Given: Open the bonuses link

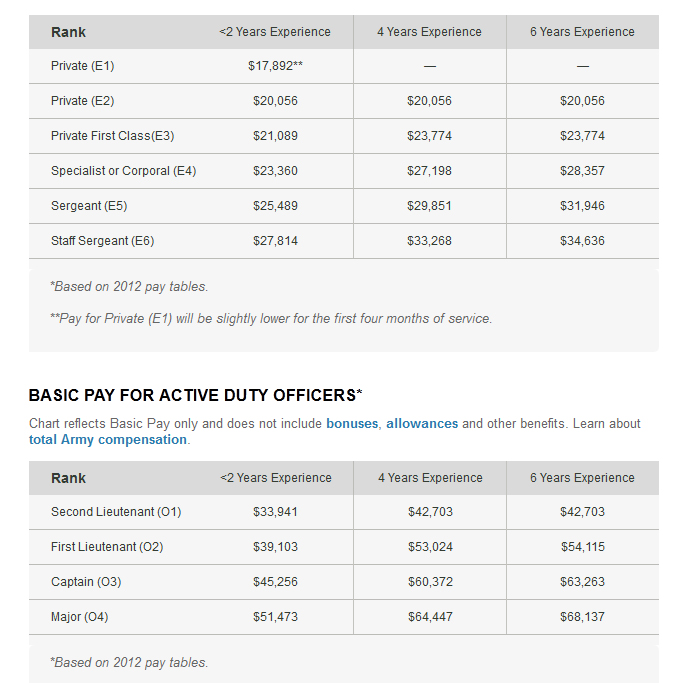Looking at the screenshot, I should (x=352, y=424).
